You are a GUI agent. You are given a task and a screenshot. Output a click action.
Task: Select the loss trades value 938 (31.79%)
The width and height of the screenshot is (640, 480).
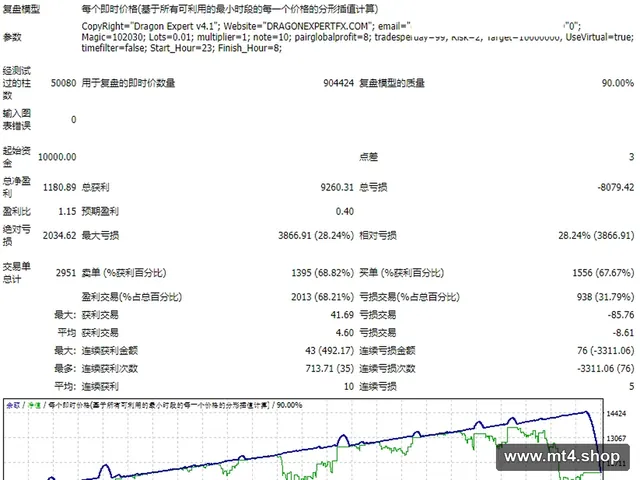[x=605, y=297]
